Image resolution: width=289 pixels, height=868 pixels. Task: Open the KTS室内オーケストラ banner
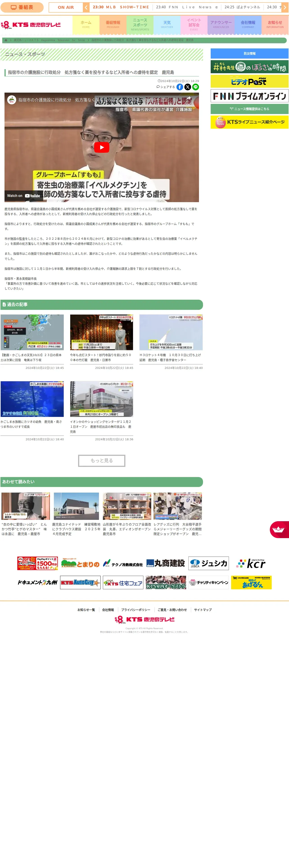pyautogui.click(x=165, y=582)
